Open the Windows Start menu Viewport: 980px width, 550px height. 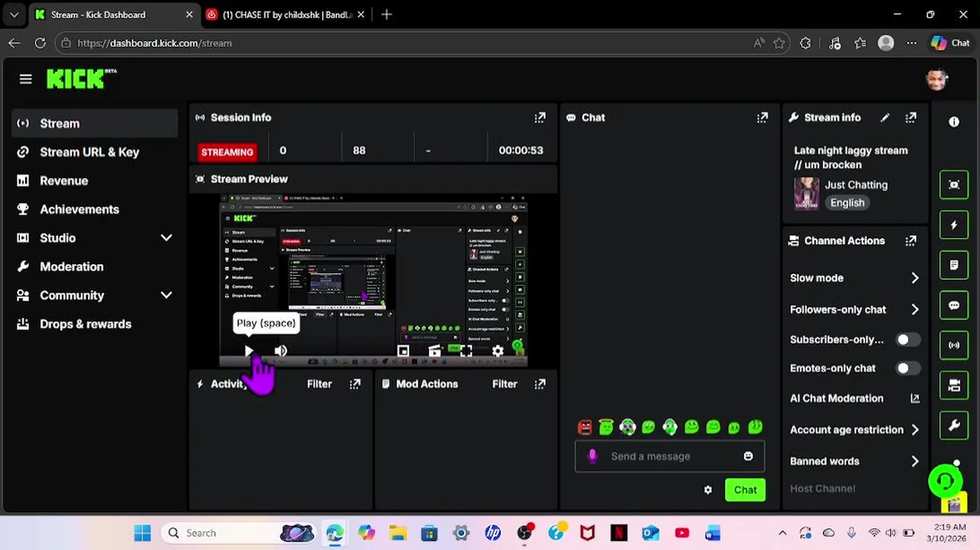pos(143,533)
